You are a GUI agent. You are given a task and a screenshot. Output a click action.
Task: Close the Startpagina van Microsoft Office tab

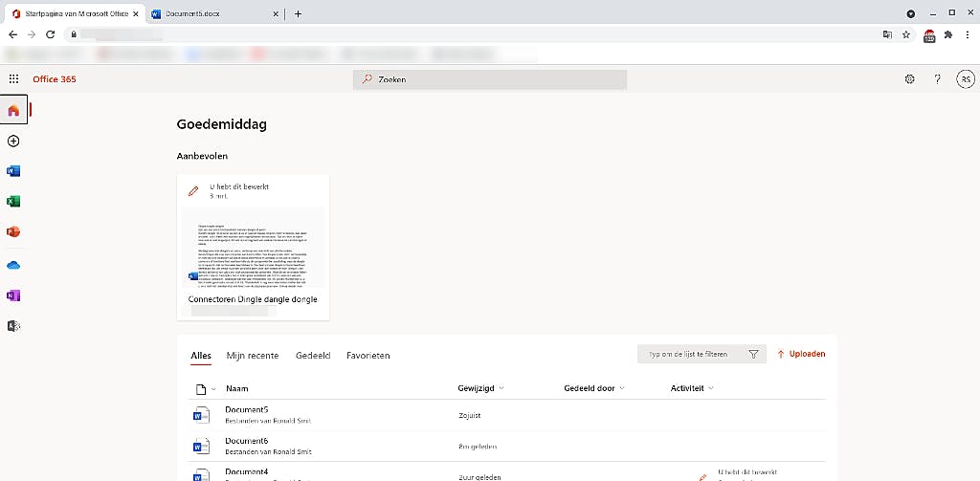[x=136, y=13]
